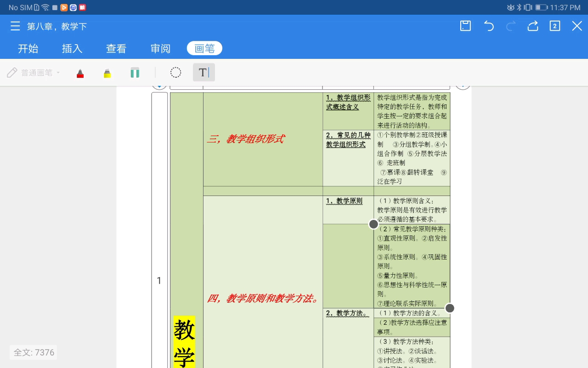Screen dimensions: 588x368
Task: Click the battery status icon
Action: click(541, 7)
